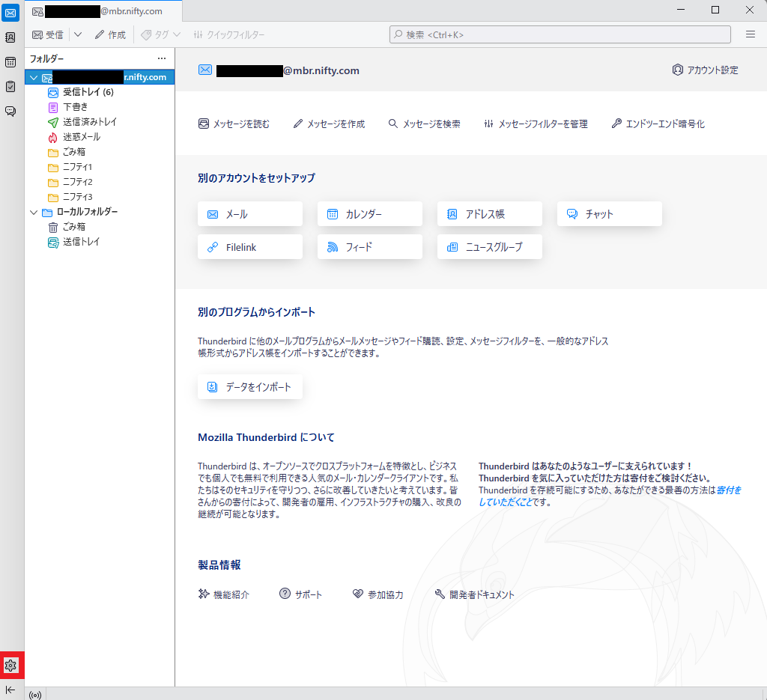Open the Calendar space icon in sidebar

point(10,62)
